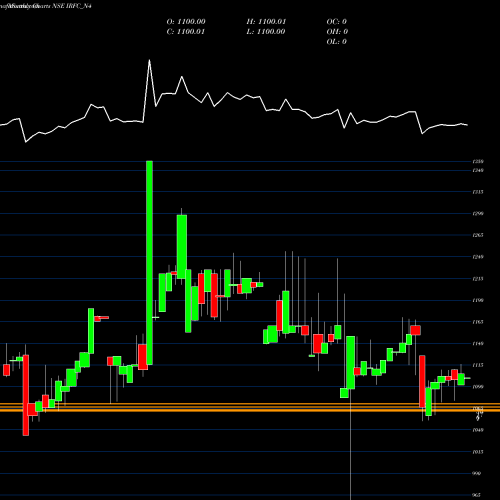Click the low value L: 1100.00

coord(266,32)
